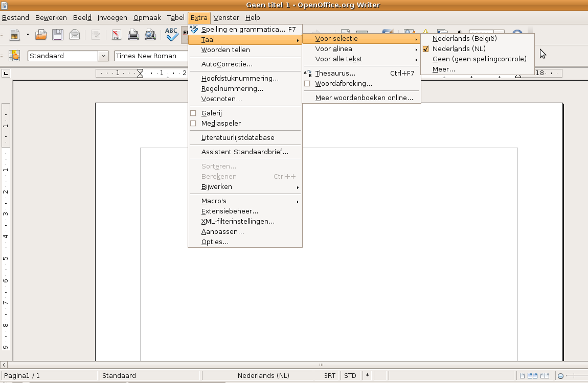Viewport: 588px width, 383px height.
Task: Open Voetnoten... entry
Action: point(245,99)
